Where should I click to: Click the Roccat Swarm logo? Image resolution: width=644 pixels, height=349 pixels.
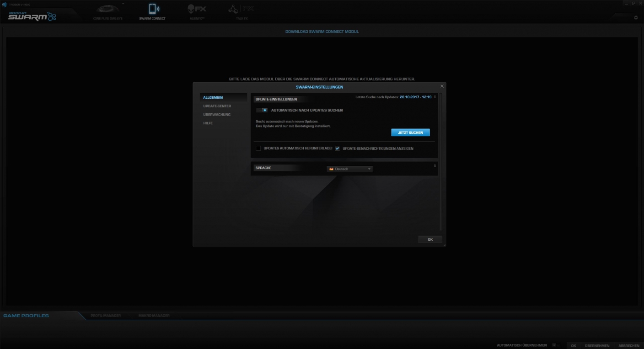(32, 16)
